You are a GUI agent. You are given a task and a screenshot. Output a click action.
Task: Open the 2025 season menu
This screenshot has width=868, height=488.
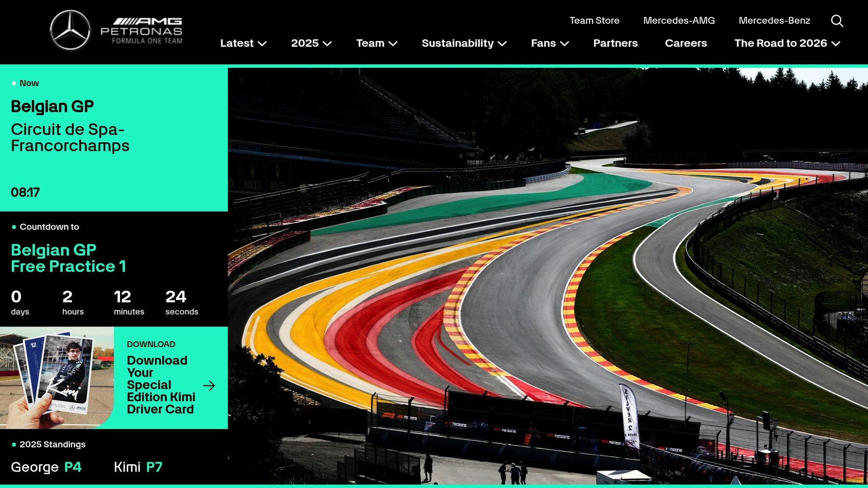click(x=305, y=43)
